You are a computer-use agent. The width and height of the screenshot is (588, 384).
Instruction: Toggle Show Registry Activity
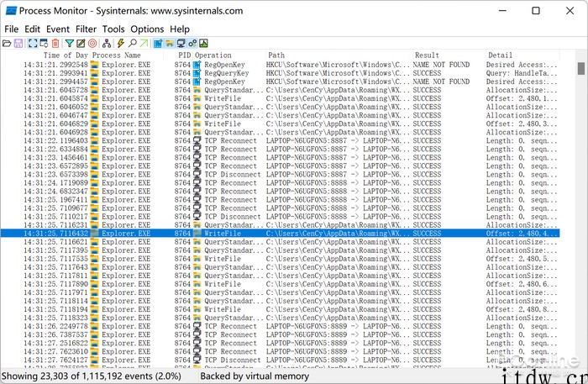click(x=158, y=44)
